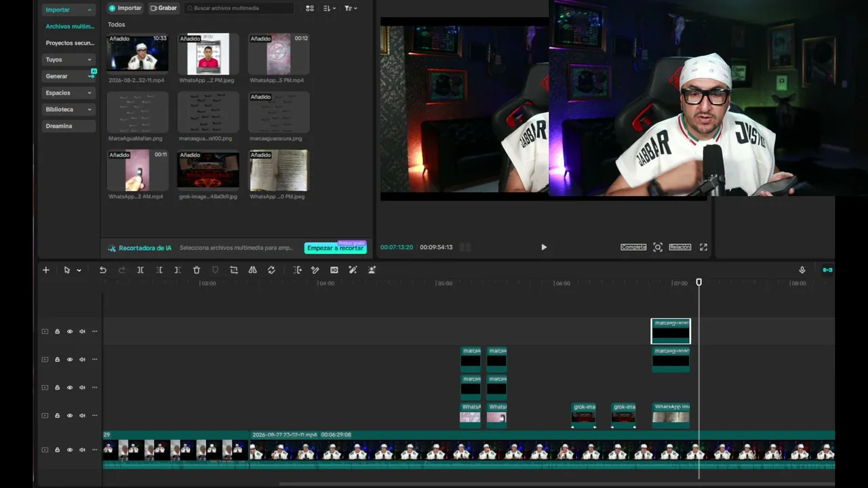Enter fullscreen preview mode
The height and width of the screenshot is (488, 868).
[703, 247]
